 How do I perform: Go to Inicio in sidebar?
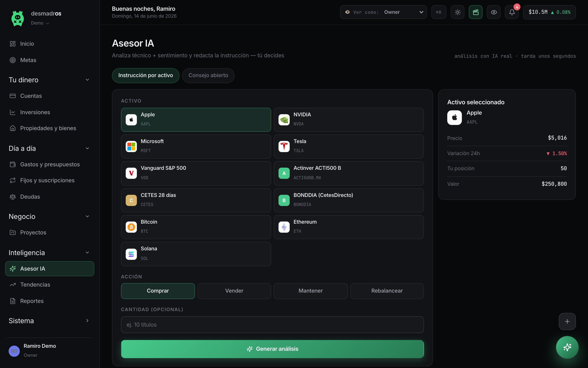(50, 44)
